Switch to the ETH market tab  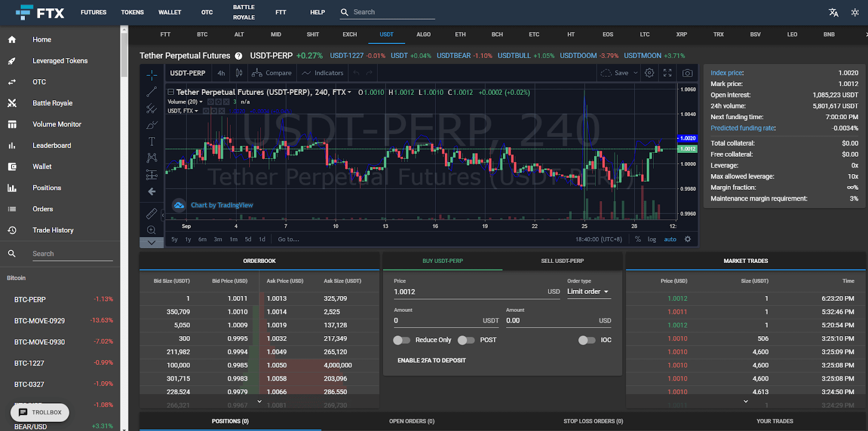pos(461,35)
